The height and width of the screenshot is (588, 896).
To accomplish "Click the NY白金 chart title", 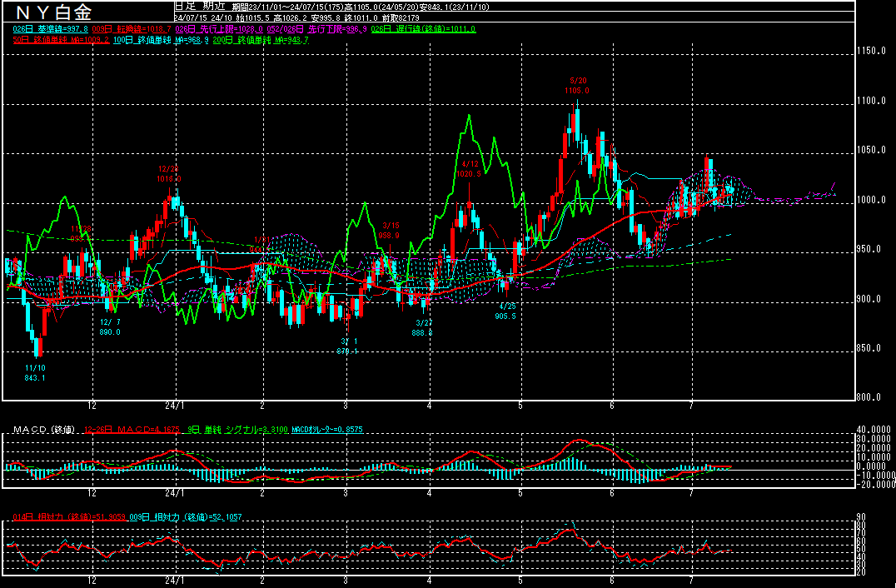I will 53,12.
